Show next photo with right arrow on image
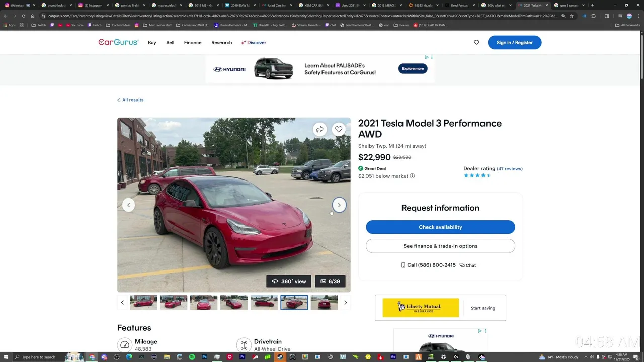Image resolution: width=644 pixels, height=362 pixels. click(339, 205)
